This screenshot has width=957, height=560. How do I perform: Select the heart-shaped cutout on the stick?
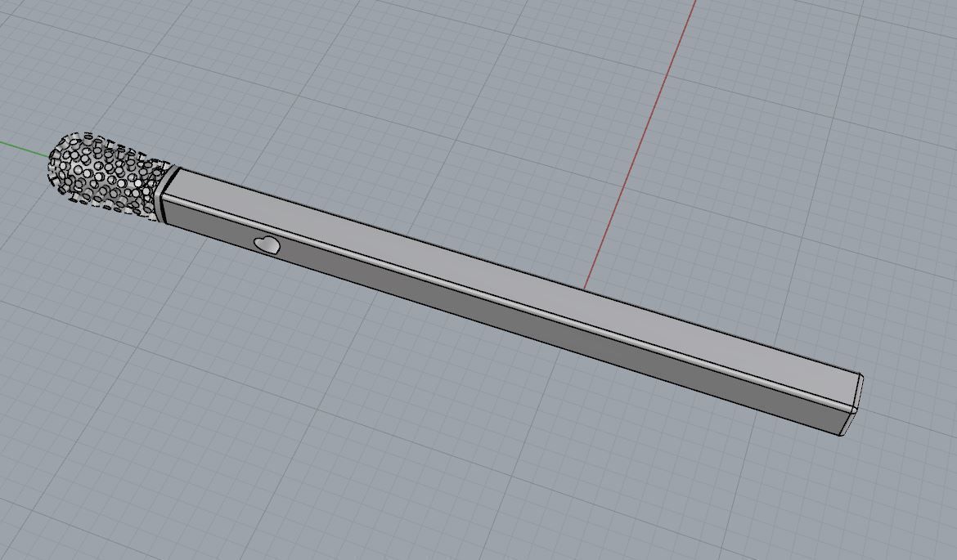tap(267, 244)
